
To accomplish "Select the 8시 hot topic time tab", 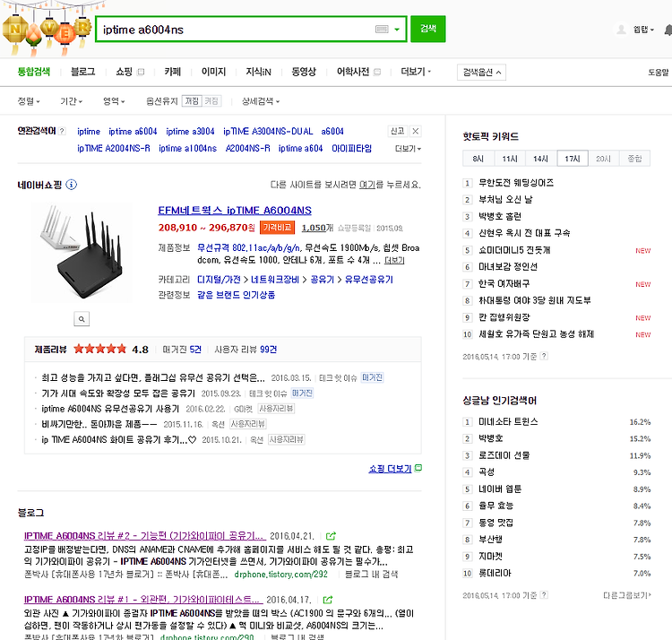I will click(x=478, y=159).
